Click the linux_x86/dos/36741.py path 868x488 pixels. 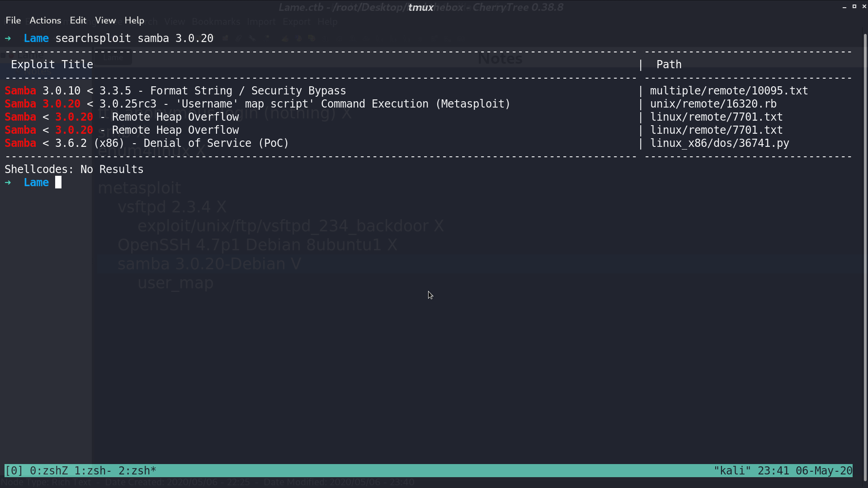[x=720, y=143]
